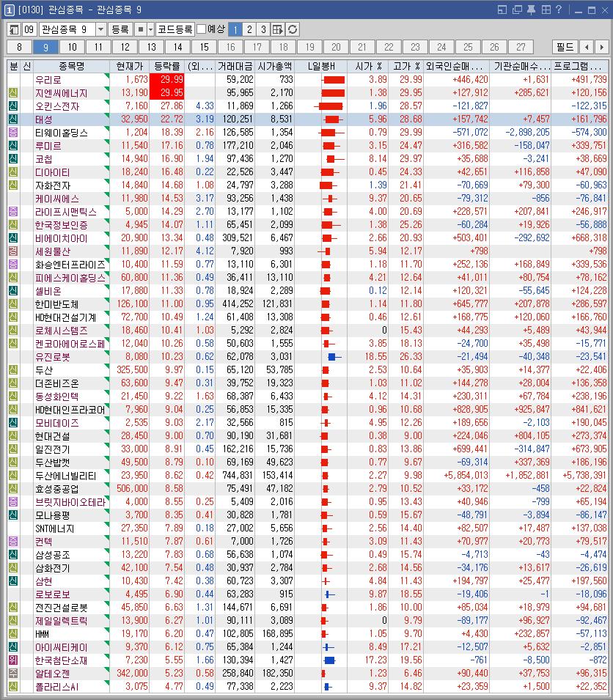Click the 09 group number field
613x700 pixels.
29,29
